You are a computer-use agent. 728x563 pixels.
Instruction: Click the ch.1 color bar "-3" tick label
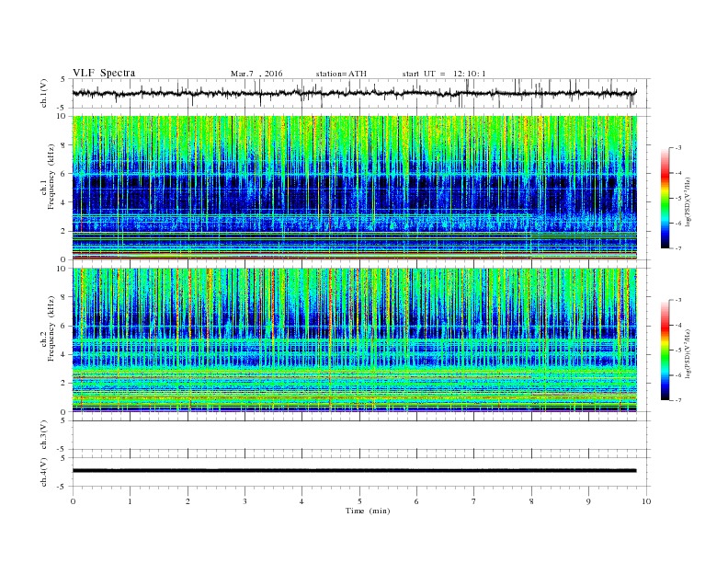pos(678,148)
